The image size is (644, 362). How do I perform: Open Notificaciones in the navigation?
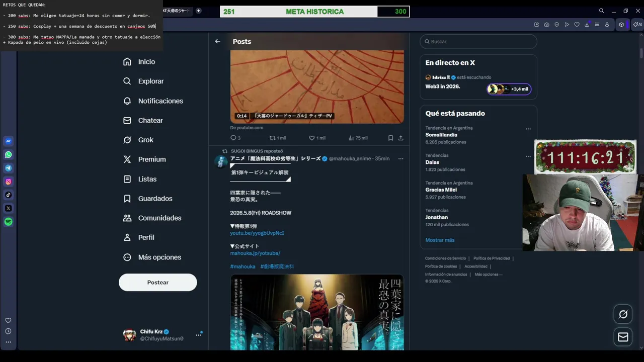[x=153, y=101]
